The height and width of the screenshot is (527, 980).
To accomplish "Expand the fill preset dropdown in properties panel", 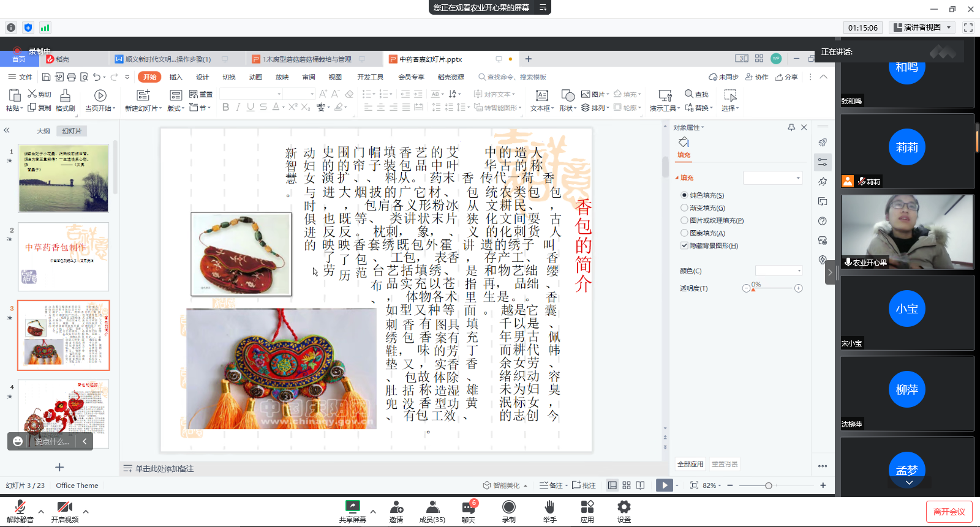I will [772, 178].
